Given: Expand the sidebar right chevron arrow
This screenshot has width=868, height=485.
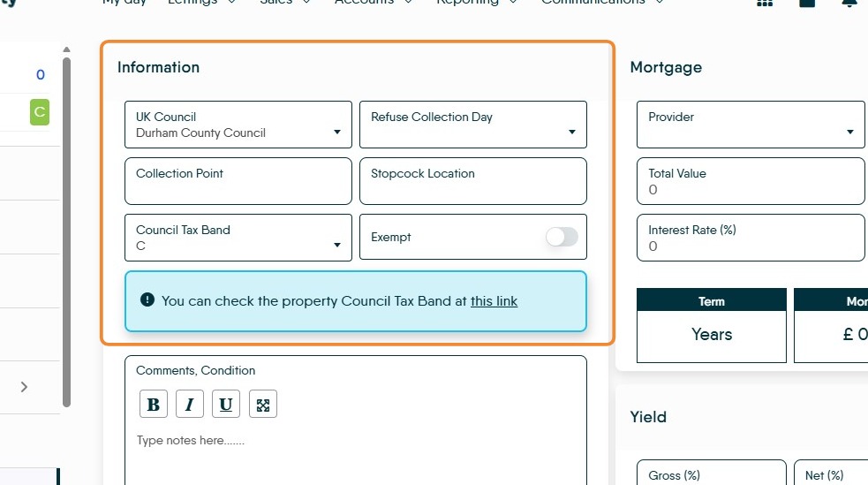Looking at the screenshot, I should [x=24, y=387].
